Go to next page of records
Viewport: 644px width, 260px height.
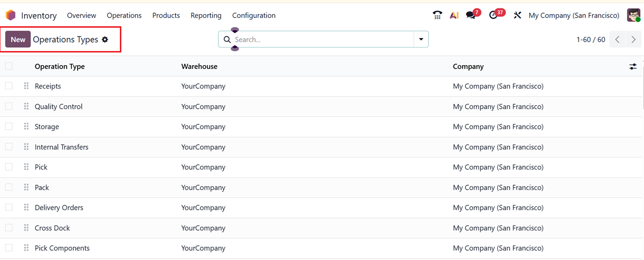coord(633,40)
